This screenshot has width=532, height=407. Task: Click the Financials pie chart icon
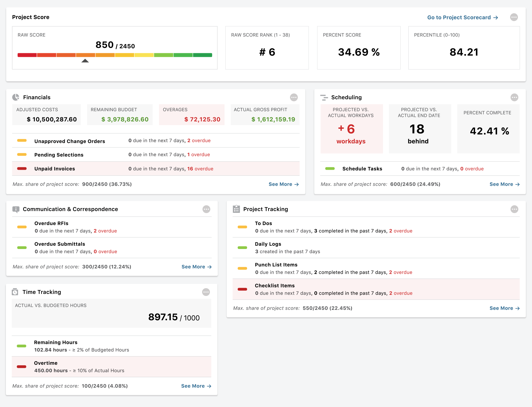pos(16,97)
